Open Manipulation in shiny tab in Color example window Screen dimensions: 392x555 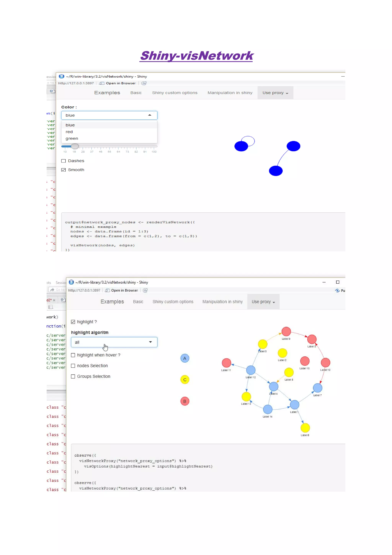(x=230, y=93)
